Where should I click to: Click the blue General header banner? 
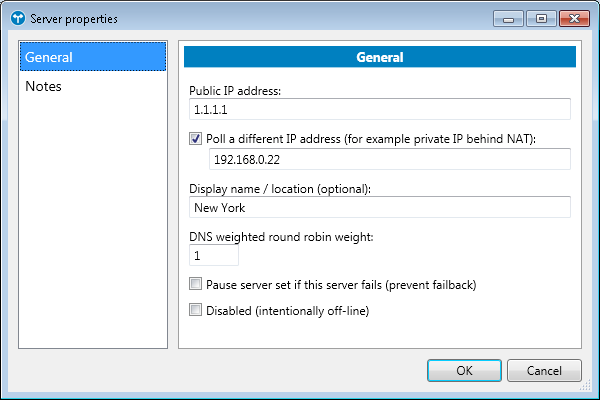(380, 57)
